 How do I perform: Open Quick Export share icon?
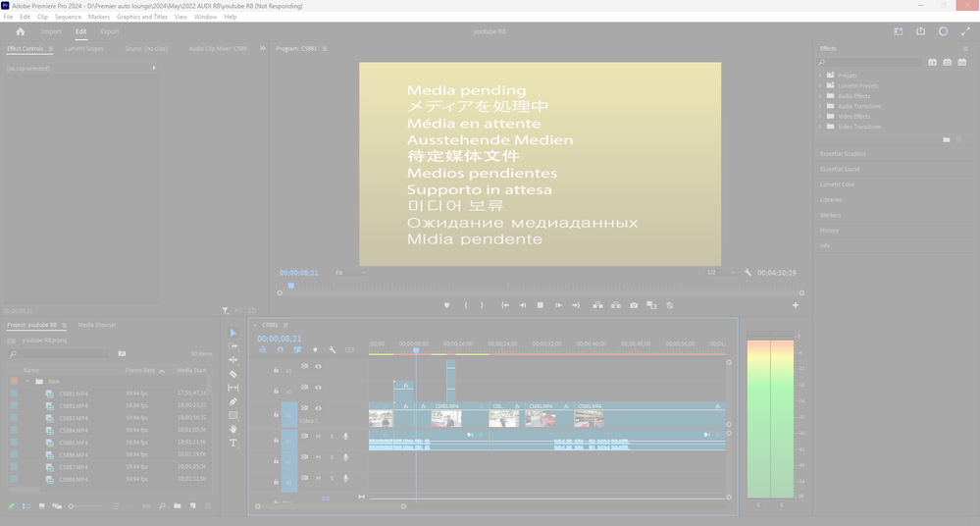[920, 31]
